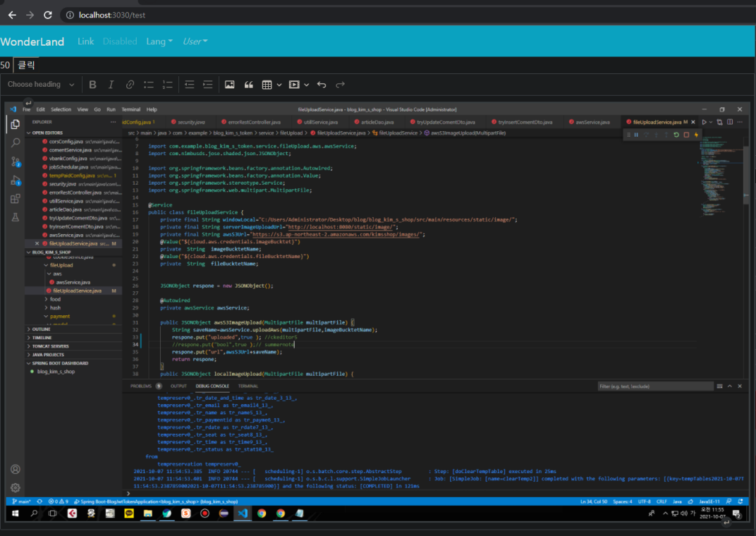Open the Selection menu in VS Code
The image size is (756, 536).
pos(61,109)
